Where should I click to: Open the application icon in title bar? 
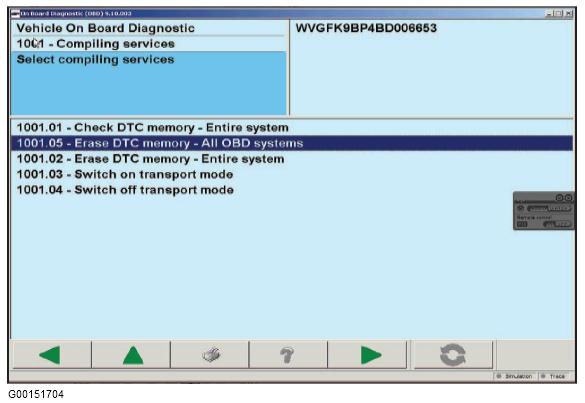click(15, 13)
